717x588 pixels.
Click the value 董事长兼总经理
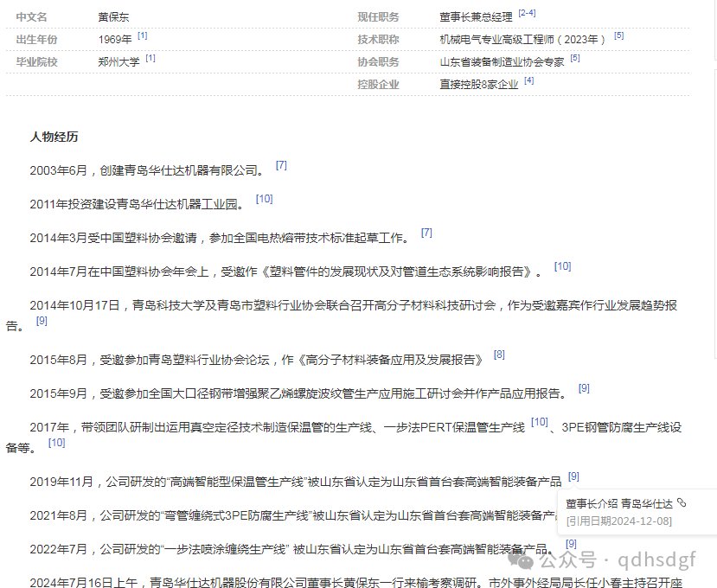click(476, 17)
